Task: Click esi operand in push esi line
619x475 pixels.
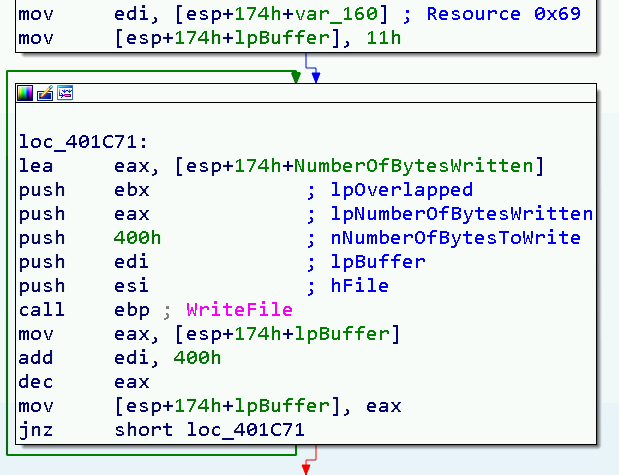Action: 131,286
